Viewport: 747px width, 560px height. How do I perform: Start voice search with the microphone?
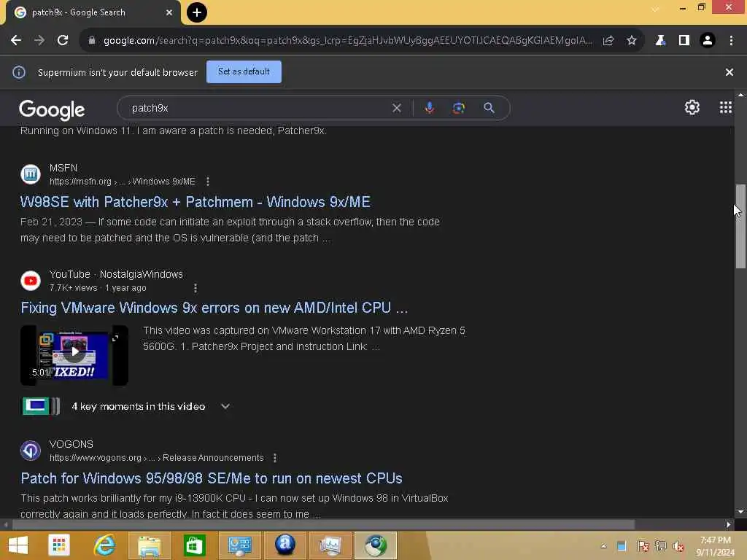(430, 108)
